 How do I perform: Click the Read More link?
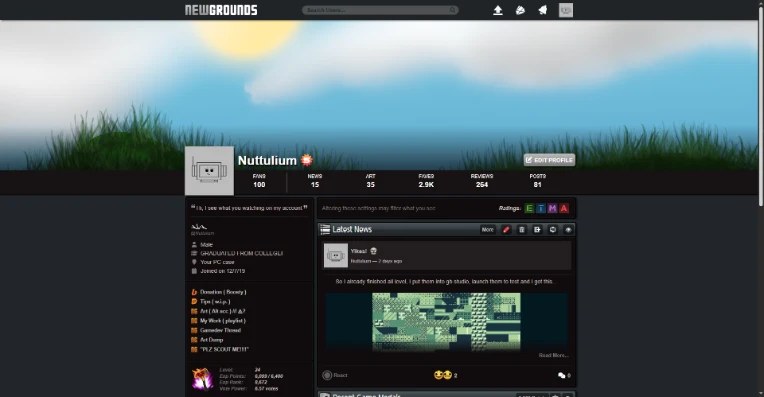click(553, 355)
